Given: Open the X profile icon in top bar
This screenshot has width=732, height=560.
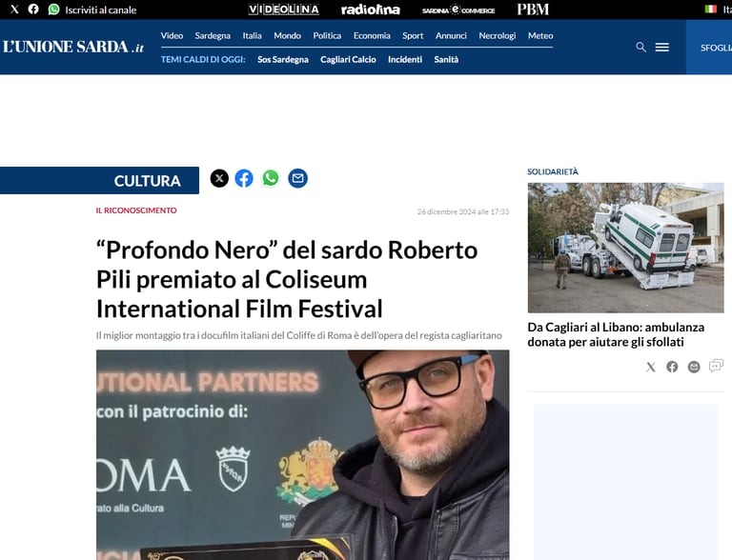Looking at the screenshot, I should pyautogui.click(x=14, y=10).
